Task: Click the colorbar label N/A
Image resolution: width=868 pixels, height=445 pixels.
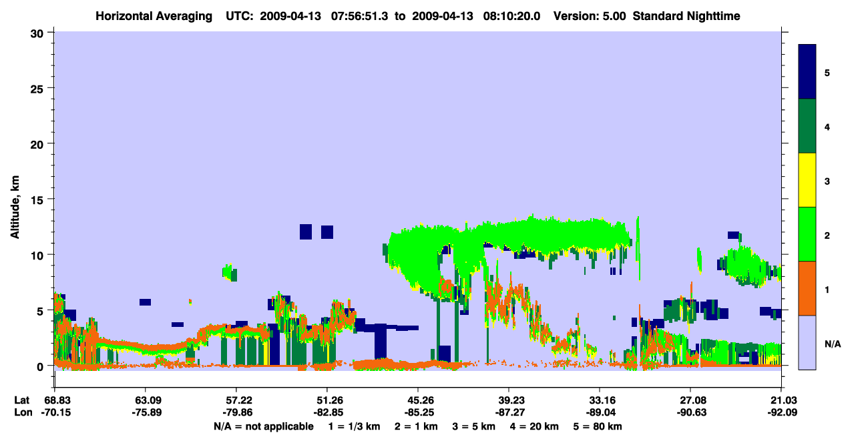Action: tap(833, 344)
